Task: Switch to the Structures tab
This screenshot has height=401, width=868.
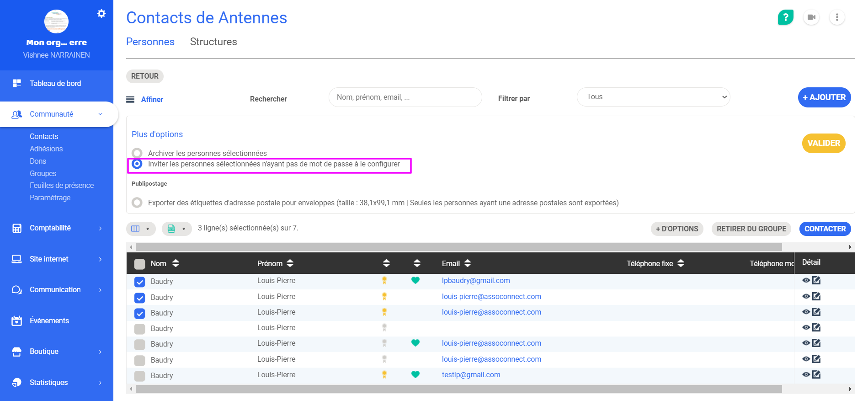Action: coord(213,42)
